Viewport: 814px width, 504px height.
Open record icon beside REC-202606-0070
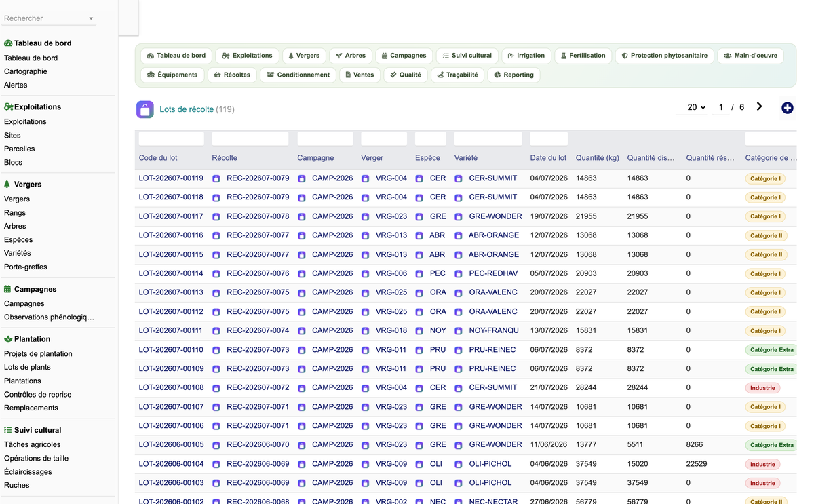click(216, 445)
